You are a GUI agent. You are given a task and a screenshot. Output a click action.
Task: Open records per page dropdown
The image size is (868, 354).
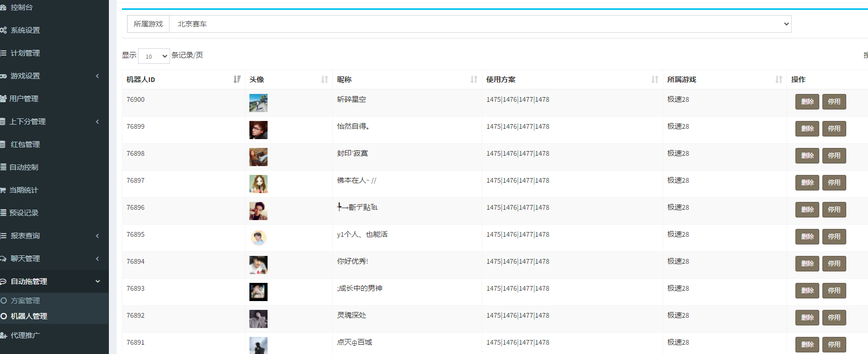click(x=154, y=56)
